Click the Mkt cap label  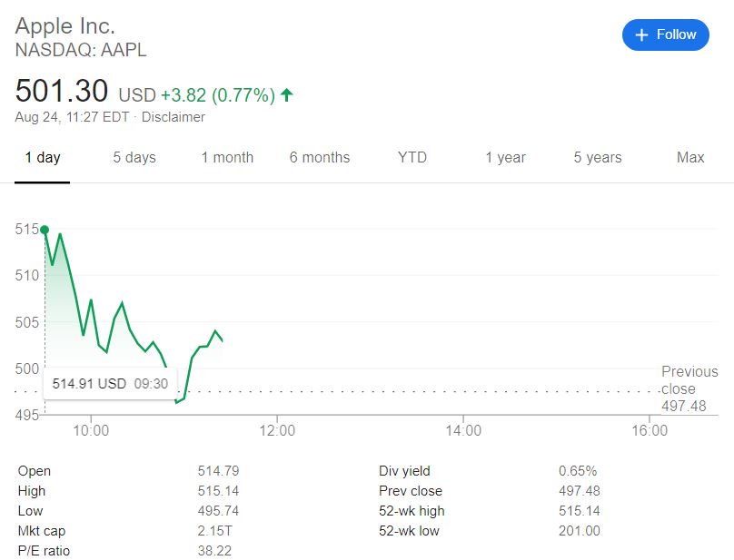click(x=42, y=531)
